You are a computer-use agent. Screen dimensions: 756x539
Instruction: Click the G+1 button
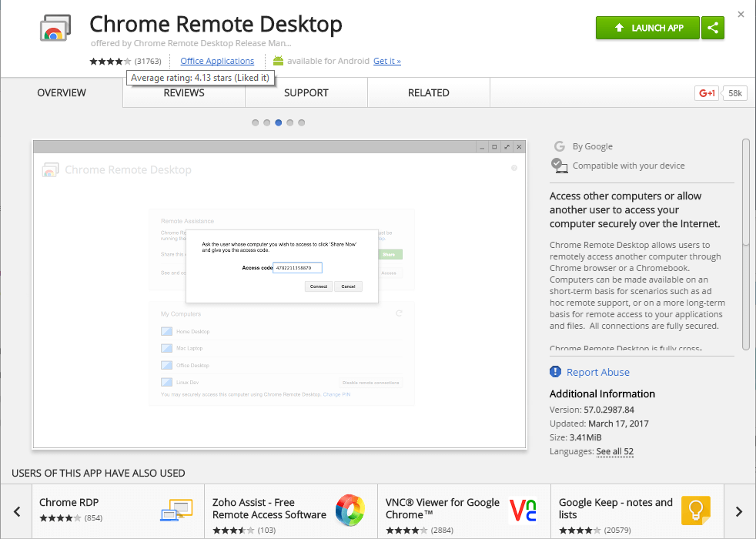point(707,93)
